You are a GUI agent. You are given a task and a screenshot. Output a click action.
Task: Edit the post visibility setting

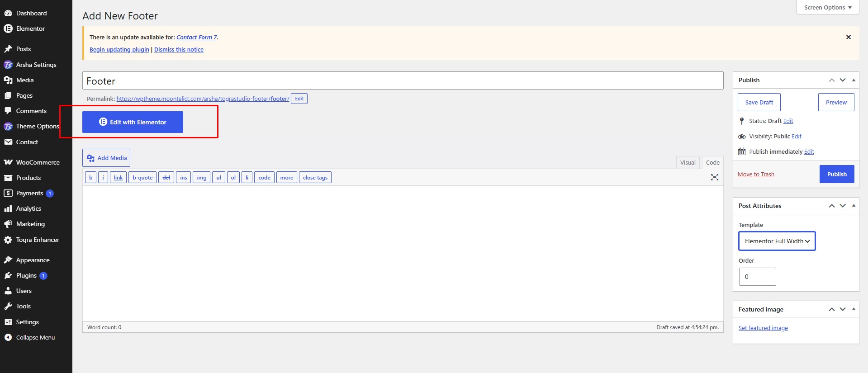point(797,137)
